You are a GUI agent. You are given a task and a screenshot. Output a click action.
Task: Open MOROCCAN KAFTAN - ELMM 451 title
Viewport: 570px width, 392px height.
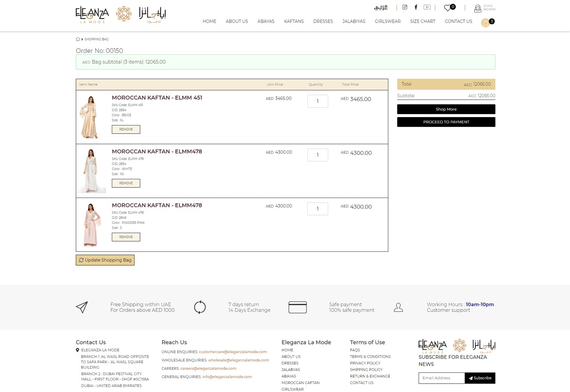[x=157, y=98]
